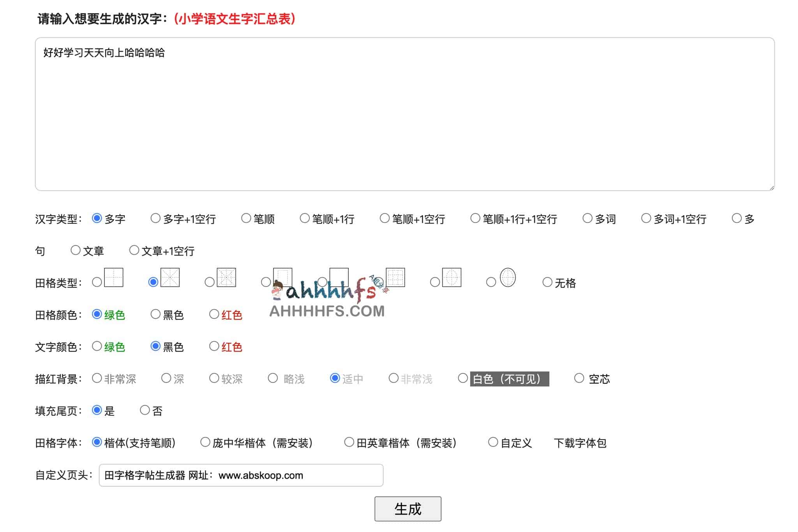Select 非常深 for 描红背景
Viewport: 798px width, 532px height.
(x=97, y=378)
